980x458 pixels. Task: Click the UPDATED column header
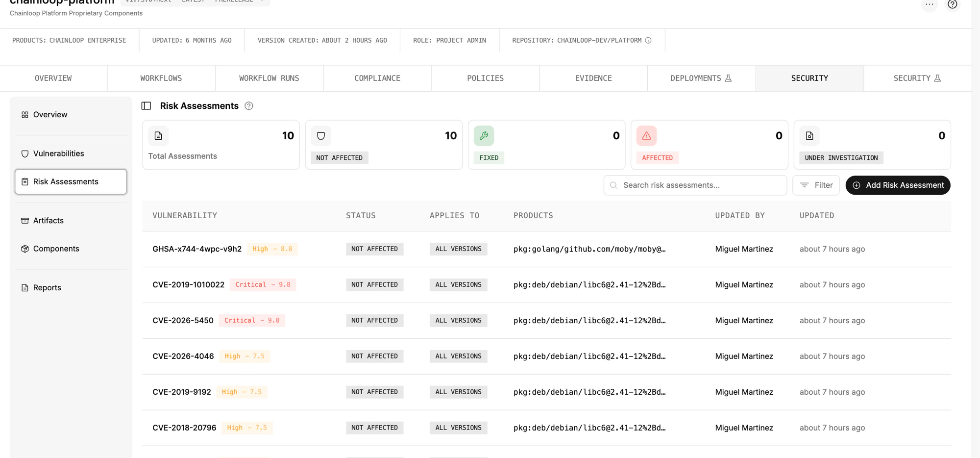(817, 216)
